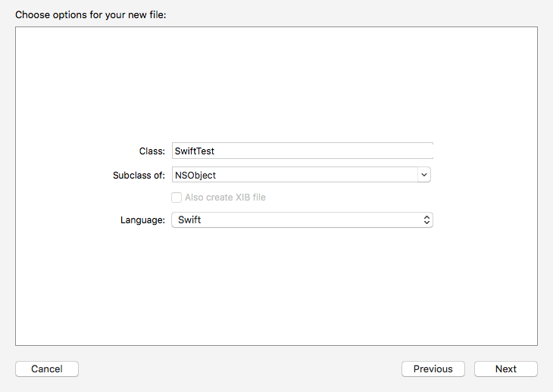Go back with the Previous button
This screenshot has height=392, width=553.
pos(433,369)
